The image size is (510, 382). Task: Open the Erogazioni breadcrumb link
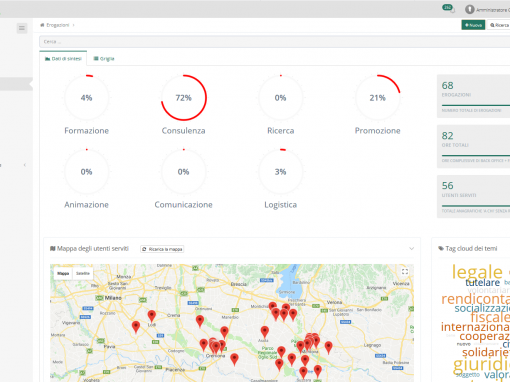pyautogui.click(x=58, y=25)
